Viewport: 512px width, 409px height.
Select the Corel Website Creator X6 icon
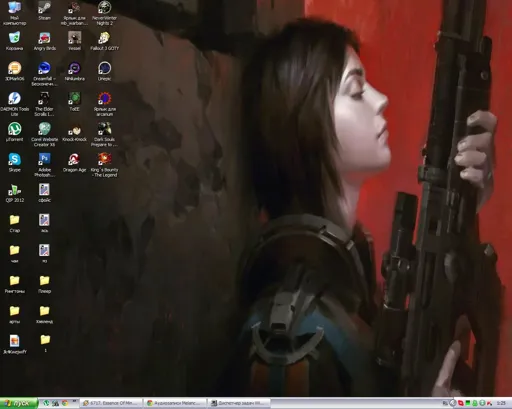tap(44, 135)
